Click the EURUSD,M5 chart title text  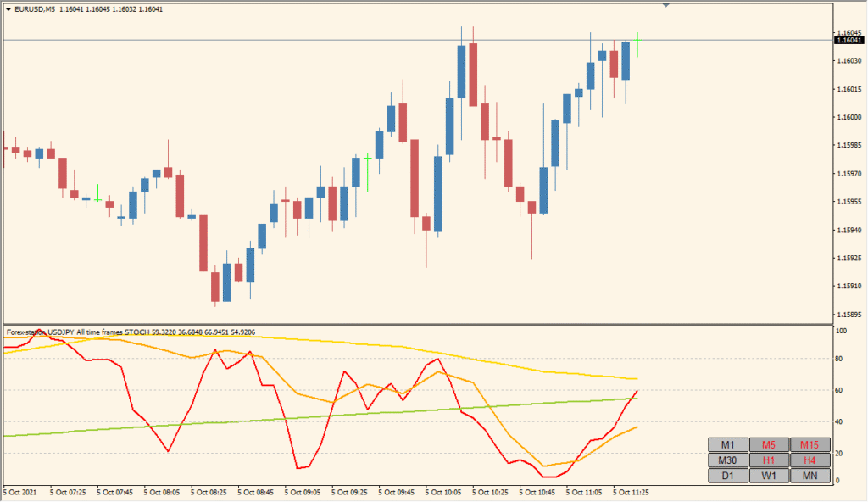click(35, 9)
